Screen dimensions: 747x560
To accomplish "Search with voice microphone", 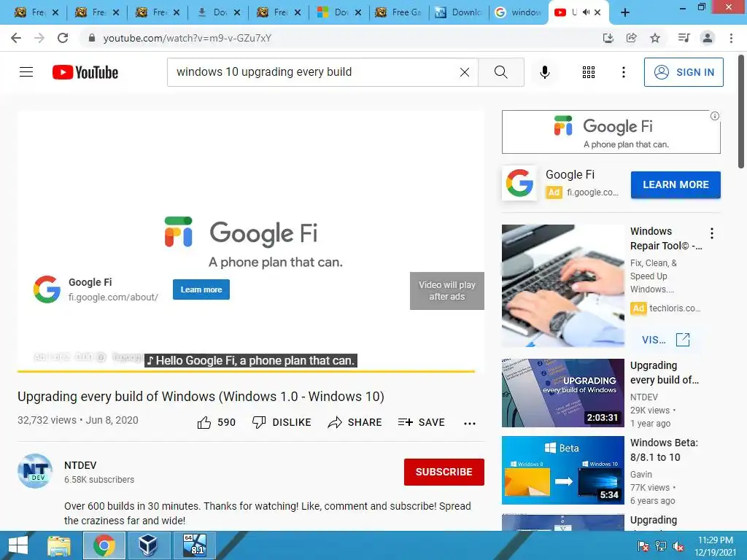I will point(545,72).
